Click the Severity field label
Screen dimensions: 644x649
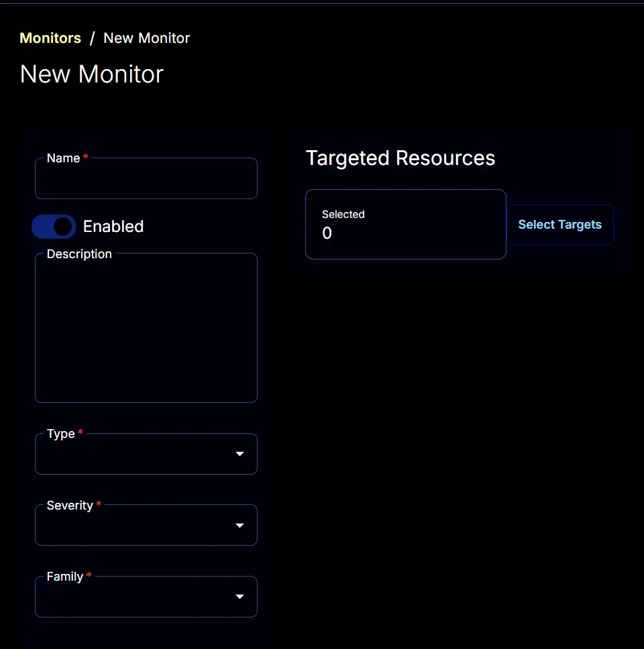pos(70,506)
